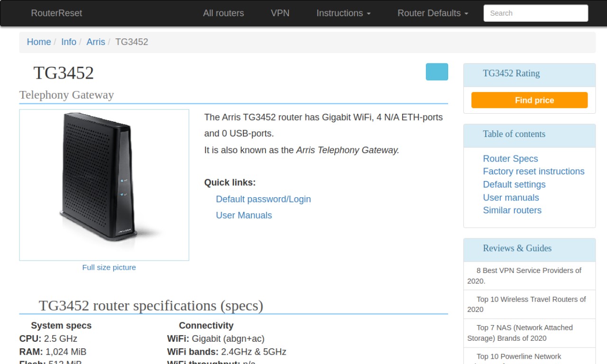
Task: Click the Quick links: label
Action: [230, 182]
